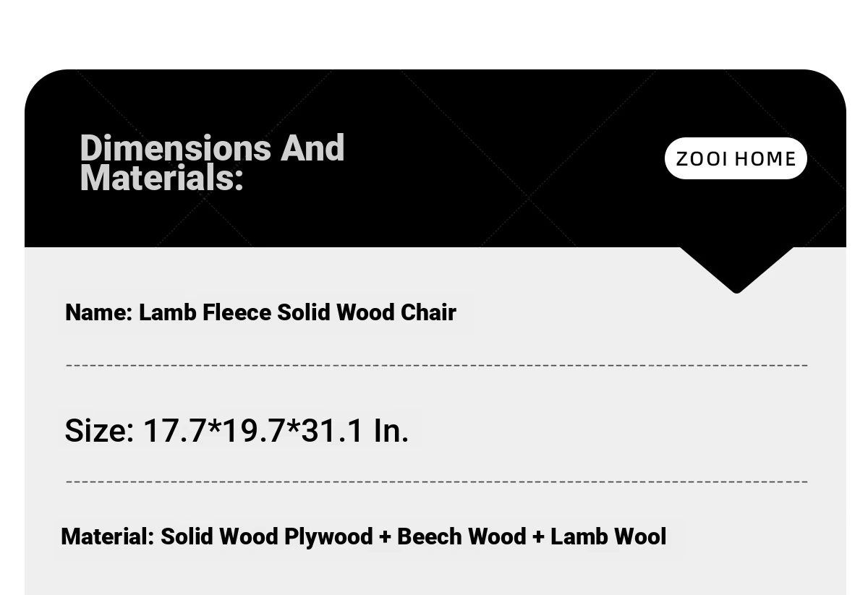Click the 'Name:' label

pos(99,312)
